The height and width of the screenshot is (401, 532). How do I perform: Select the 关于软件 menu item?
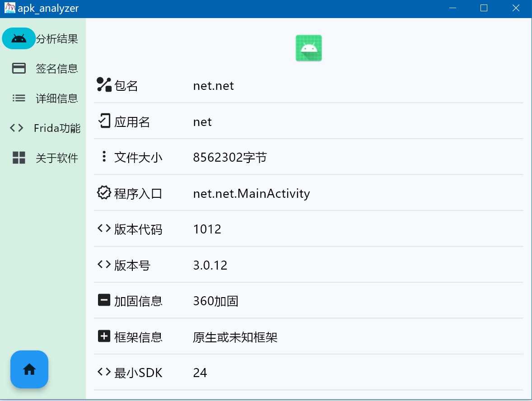(x=57, y=158)
